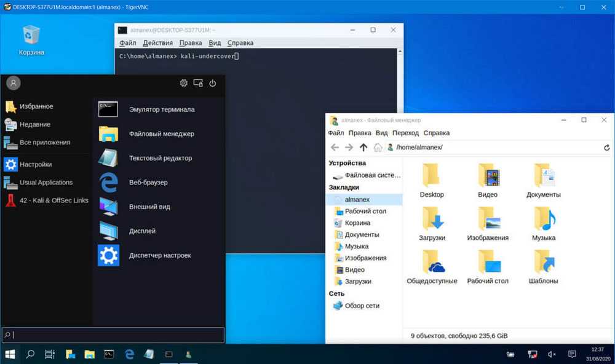
Task: Click Обзор сети in the sidebar
Action: (x=362, y=306)
